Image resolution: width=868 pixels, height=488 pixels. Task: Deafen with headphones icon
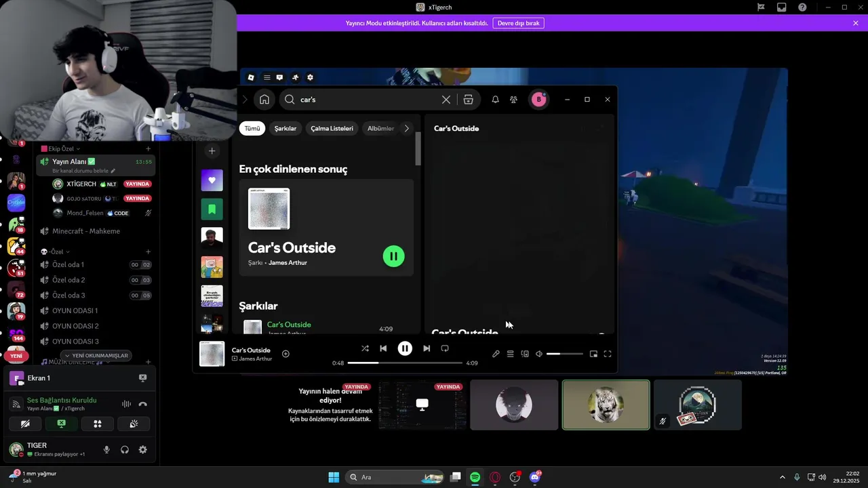coord(125,449)
